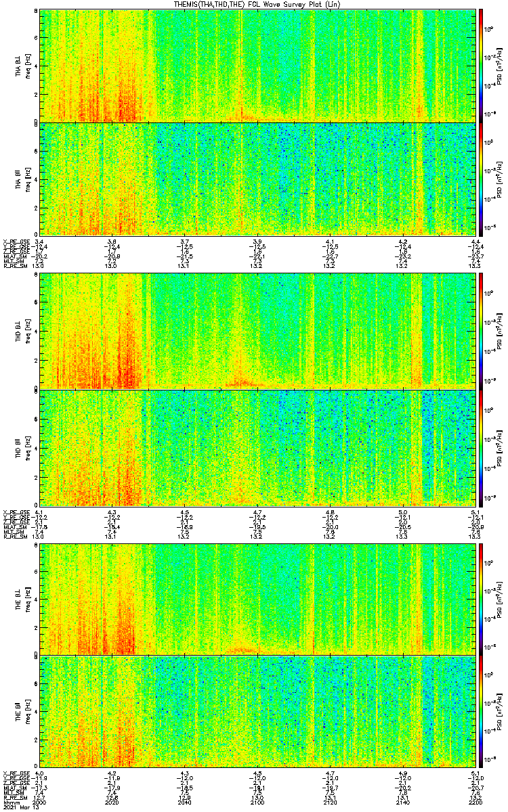This screenshot has height=812, width=508.
Task: Click the plot title THEMIS FGL Wave Survey Plot
Action: pos(257,4)
